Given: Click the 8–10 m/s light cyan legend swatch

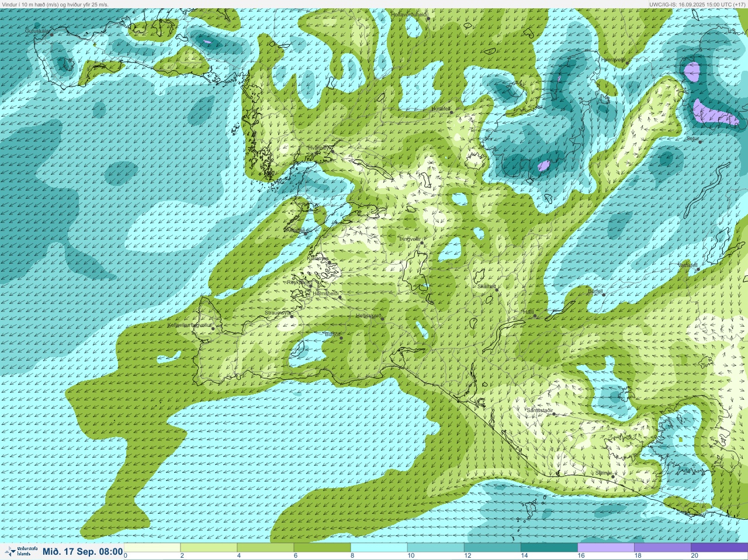Looking at the screenshot, I should [379, 548].
